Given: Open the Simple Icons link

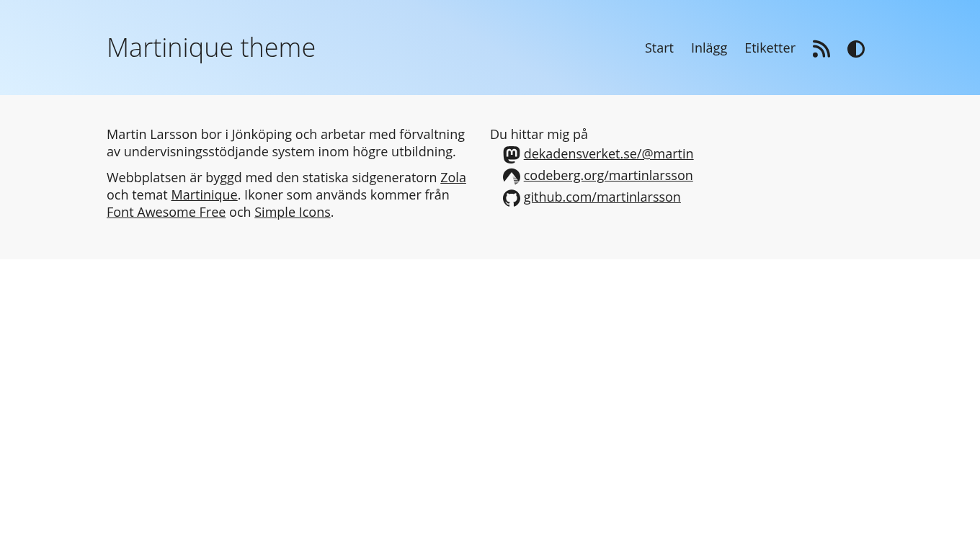Looking at the screenshot, I should tap(293, 212).
